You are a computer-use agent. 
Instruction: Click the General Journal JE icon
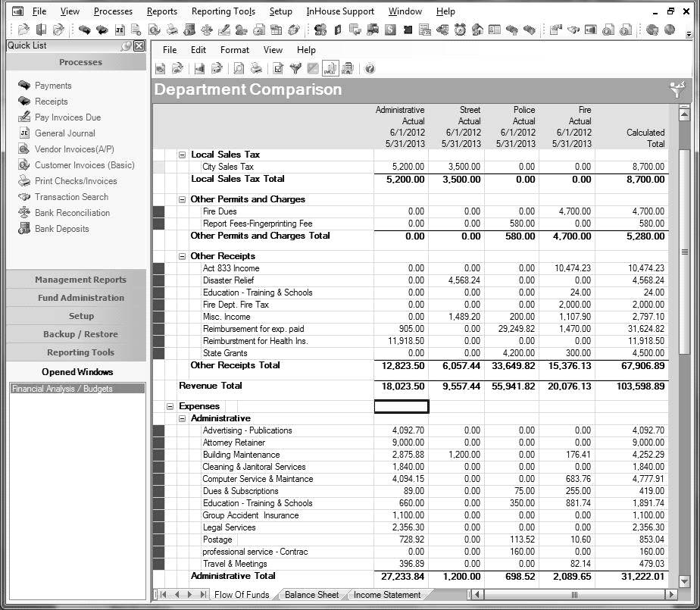[23, 133]
